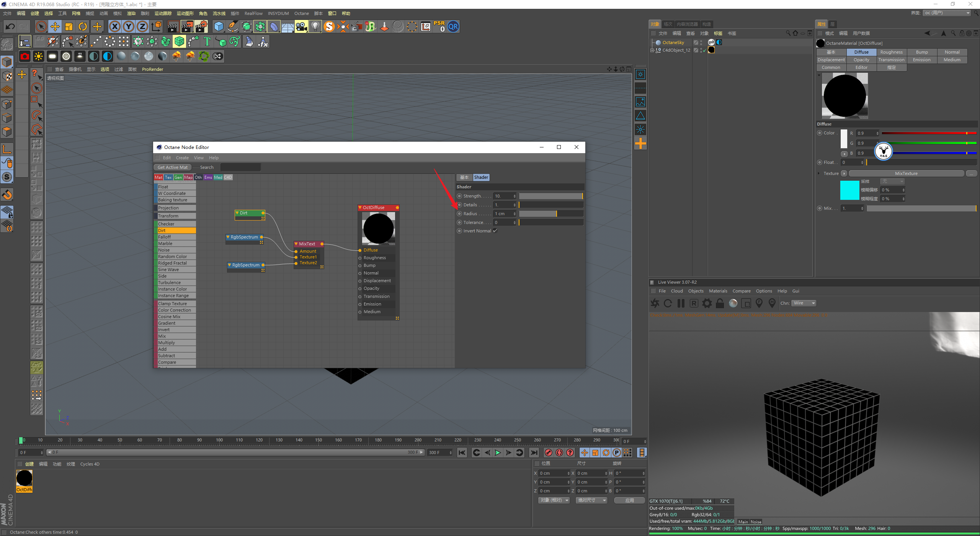The width and height of the screenshot is (980, 536).
Task: Add a Cube primitive from the toolbar
Action: 219,26
